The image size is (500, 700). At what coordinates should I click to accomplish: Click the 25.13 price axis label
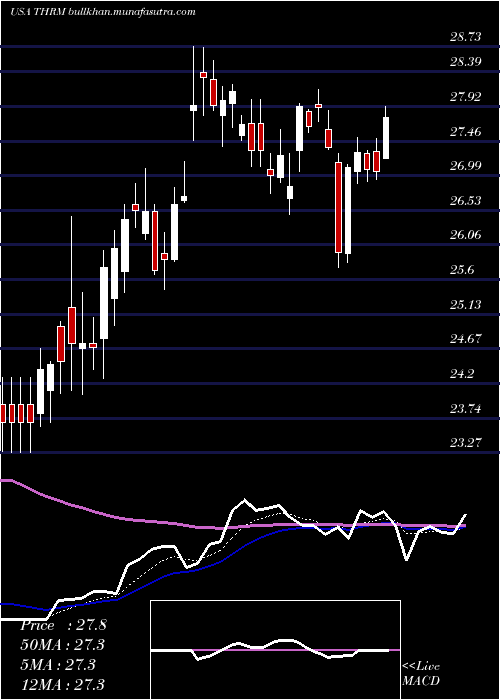pos(466,304)
